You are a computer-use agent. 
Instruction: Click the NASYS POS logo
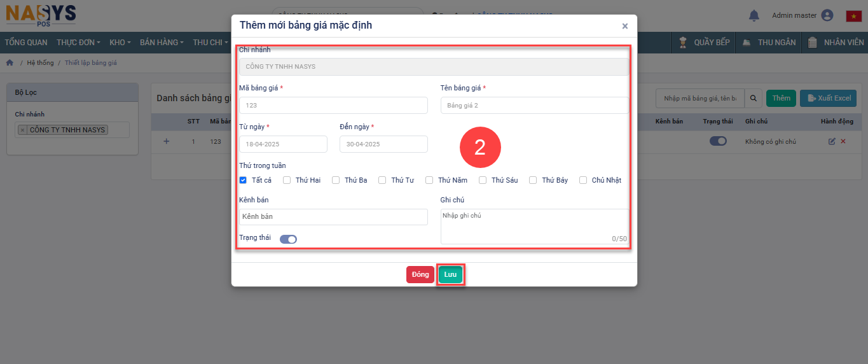41,15
